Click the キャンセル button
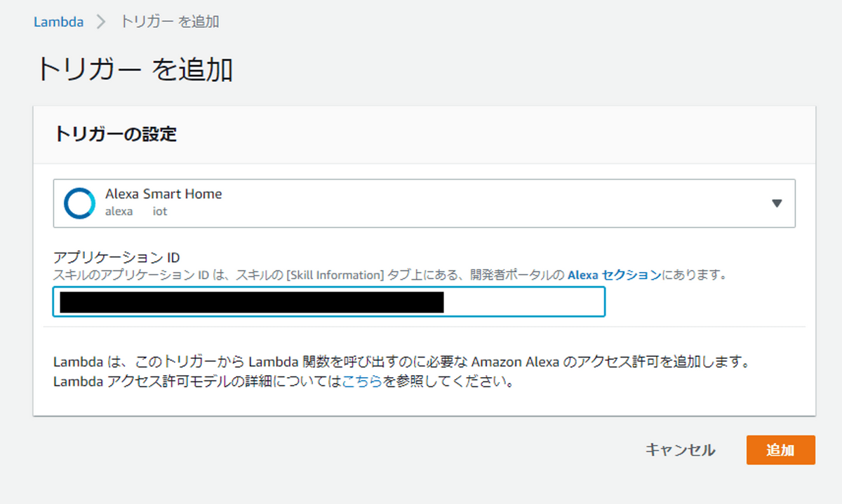The height and width of the screenshot is (504, 842). click(x=680, y=450)
